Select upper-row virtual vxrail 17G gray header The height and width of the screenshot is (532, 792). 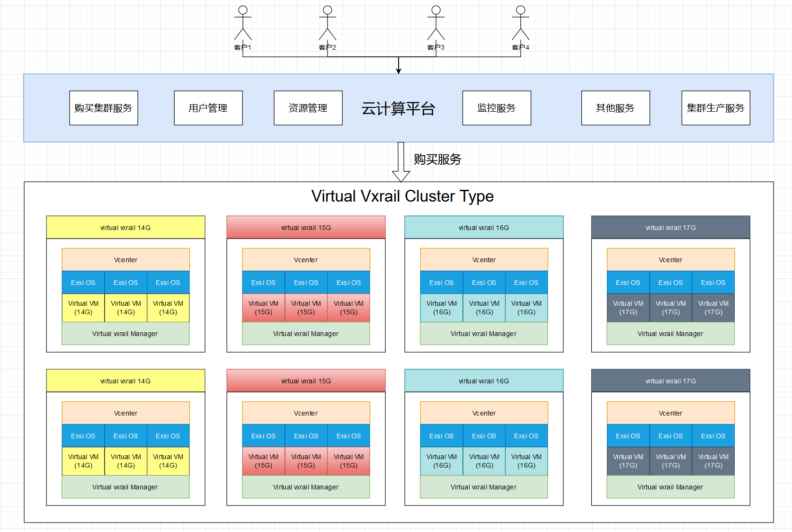pyautogui.click(x=671, y=227)
